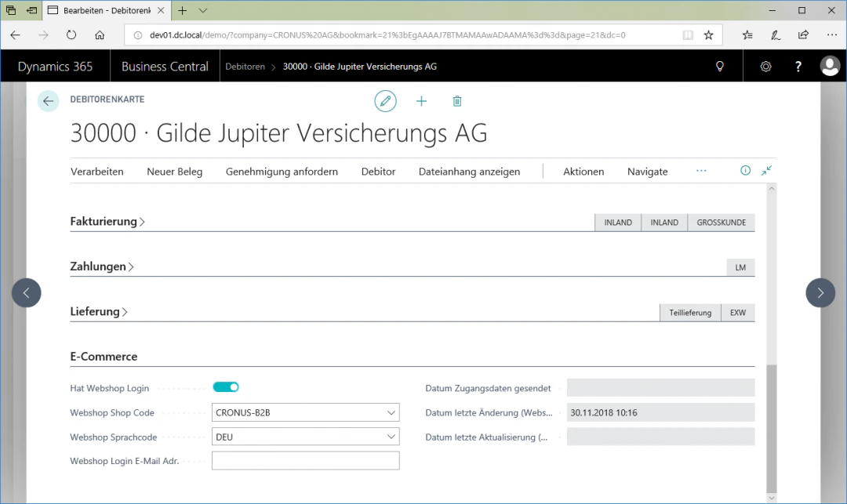The image size is (847, 504).
Task: Open the settings gear in header
Action: (765, 67)
